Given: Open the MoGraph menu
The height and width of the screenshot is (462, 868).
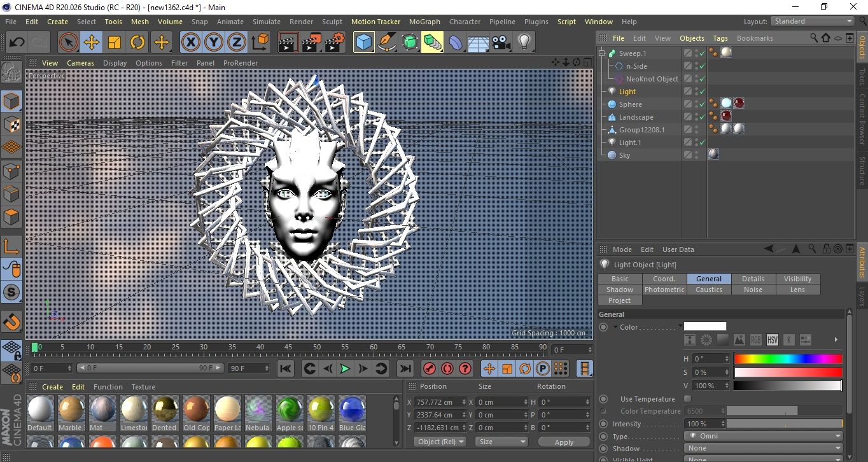Looking at the screenshot, I should point(424,22).
